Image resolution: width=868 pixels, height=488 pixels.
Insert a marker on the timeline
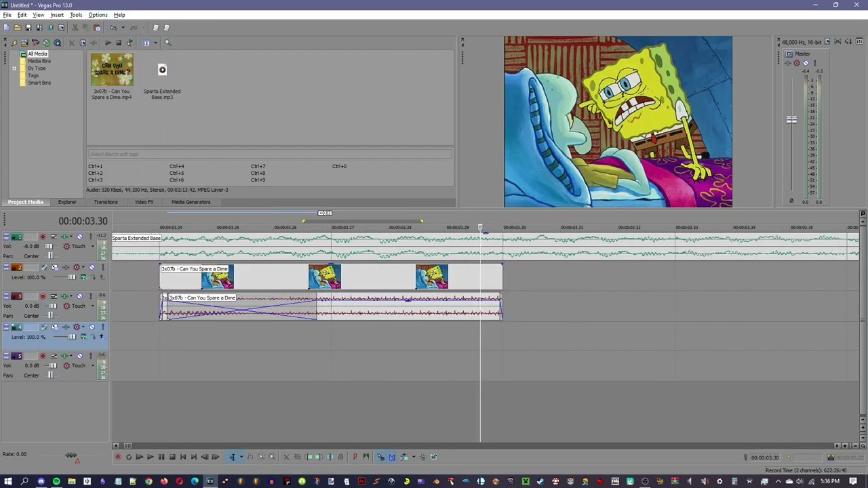coord(355,457)
